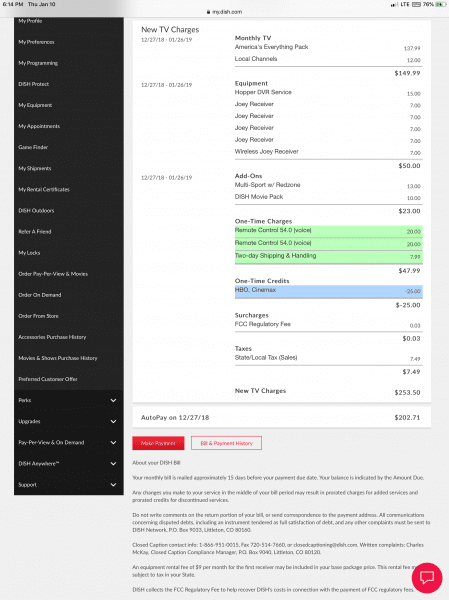Expand Pay-Per-View & On Demand chevron
Image resolution: width=449 pixels, height=600 pixels.
pos(113,442)
